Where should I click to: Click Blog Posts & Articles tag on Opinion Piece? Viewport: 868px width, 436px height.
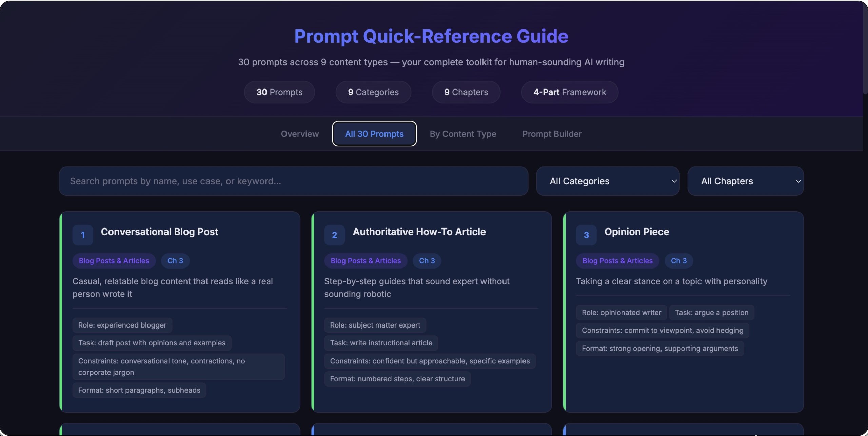[617, 261]
